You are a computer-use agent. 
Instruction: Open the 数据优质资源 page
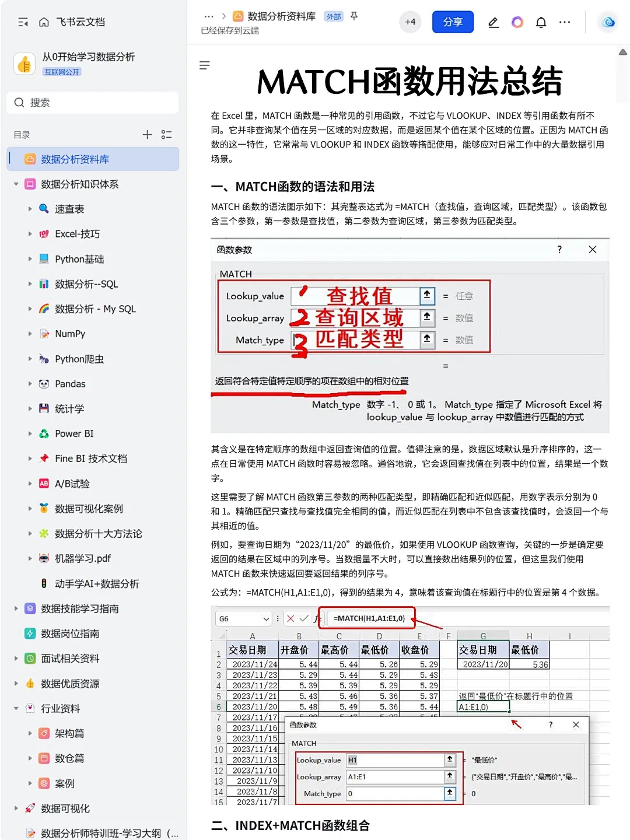(70, 684)
